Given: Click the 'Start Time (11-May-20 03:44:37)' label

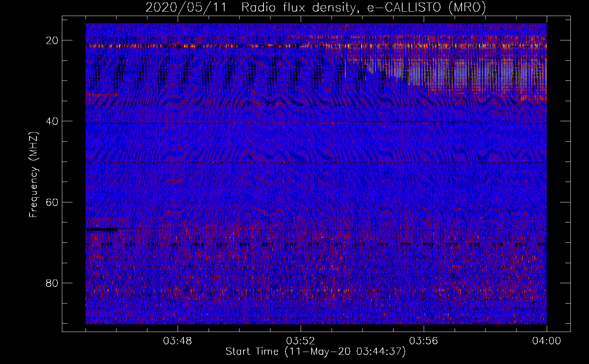Looking at the screenshot, I should coord(315,352).
